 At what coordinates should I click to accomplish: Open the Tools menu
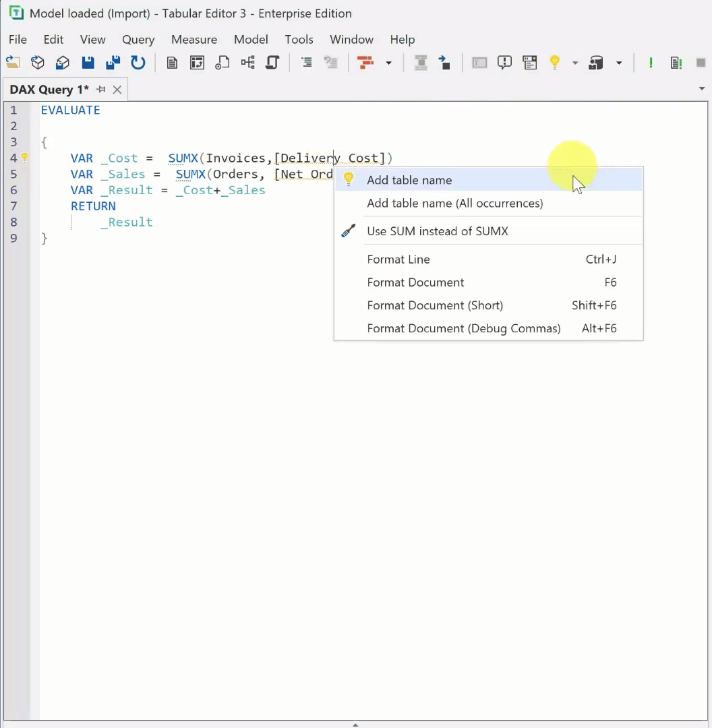point(299,40)
